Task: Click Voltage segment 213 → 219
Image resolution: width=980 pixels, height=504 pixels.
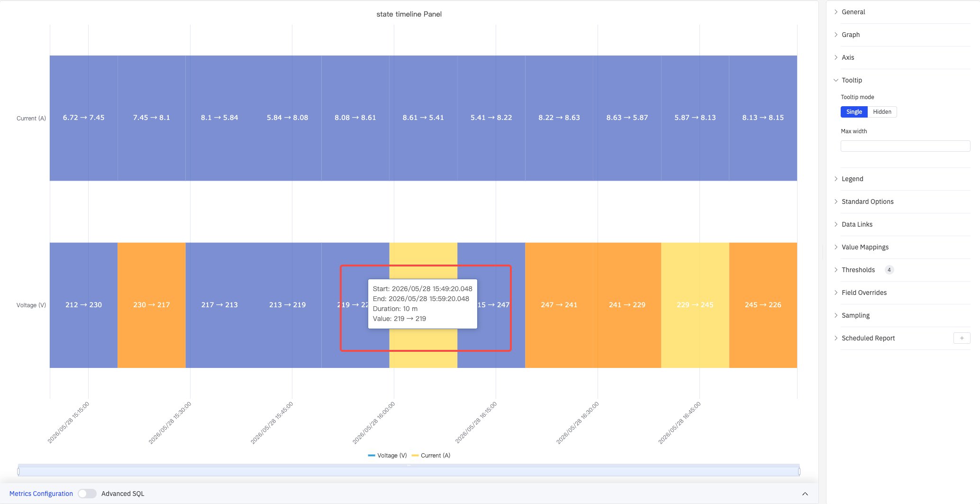Action: pyautogui.click(x=287, y=305)
